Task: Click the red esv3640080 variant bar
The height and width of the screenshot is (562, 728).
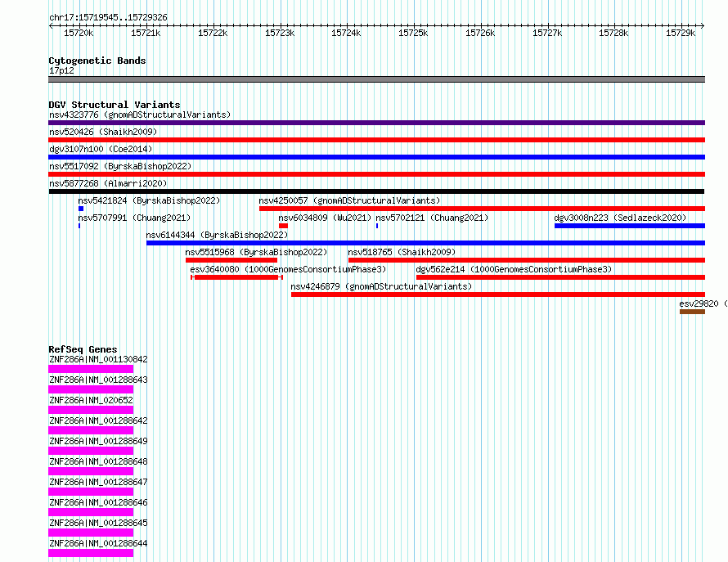Action: click(236, 277)
